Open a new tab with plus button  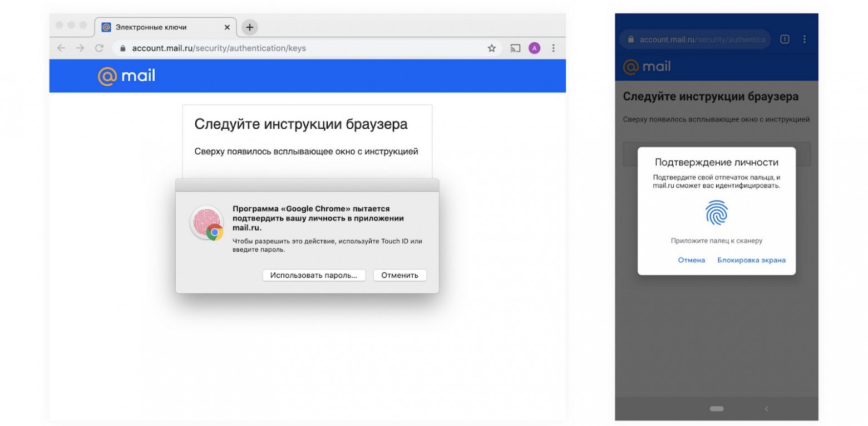point(250,27)
